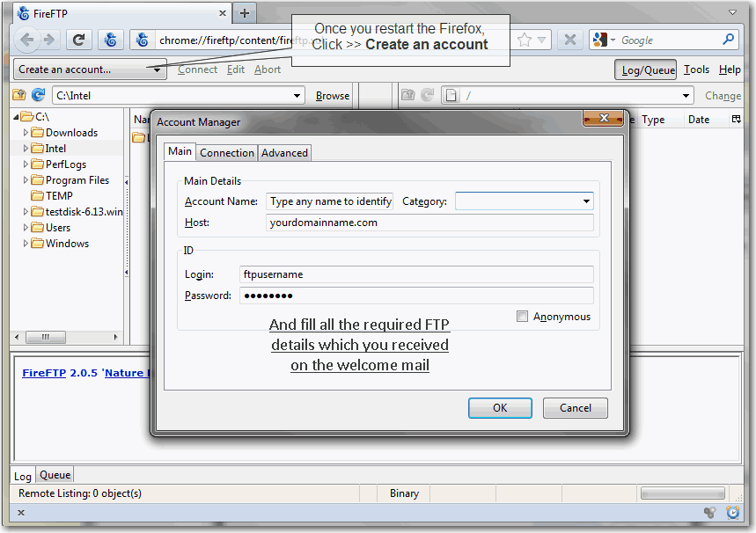
Task: Open the list-all-tabs arrow in the tab strip
Action: click(x=732, y=12)
